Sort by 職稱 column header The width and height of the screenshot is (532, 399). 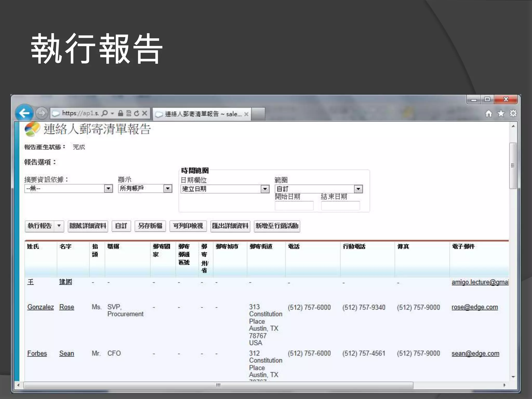click(x=113, y=247)
